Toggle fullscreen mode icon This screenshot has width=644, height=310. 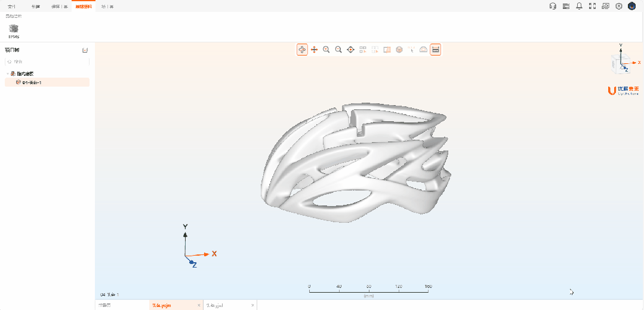tap(592, 6)
